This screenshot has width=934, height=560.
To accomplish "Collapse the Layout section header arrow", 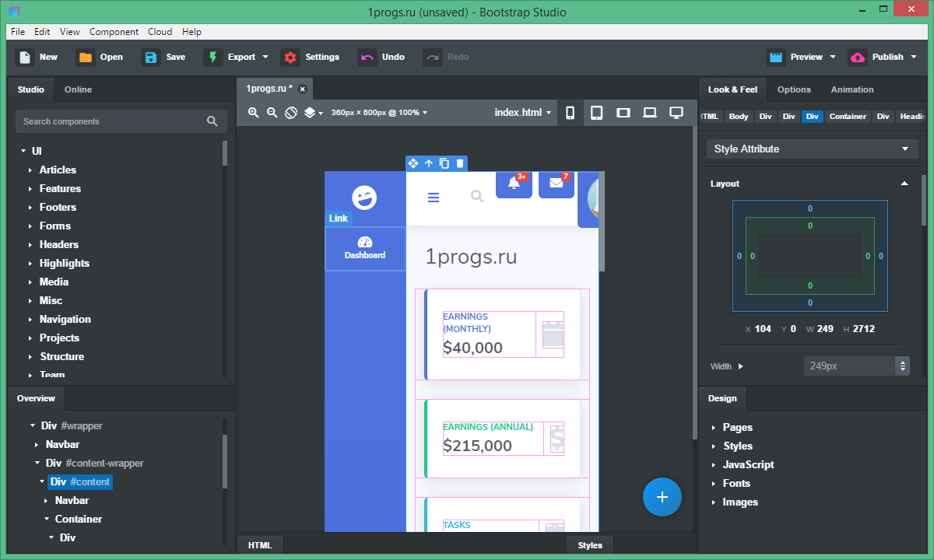I will pyautogui.click(x=904, y=184).
